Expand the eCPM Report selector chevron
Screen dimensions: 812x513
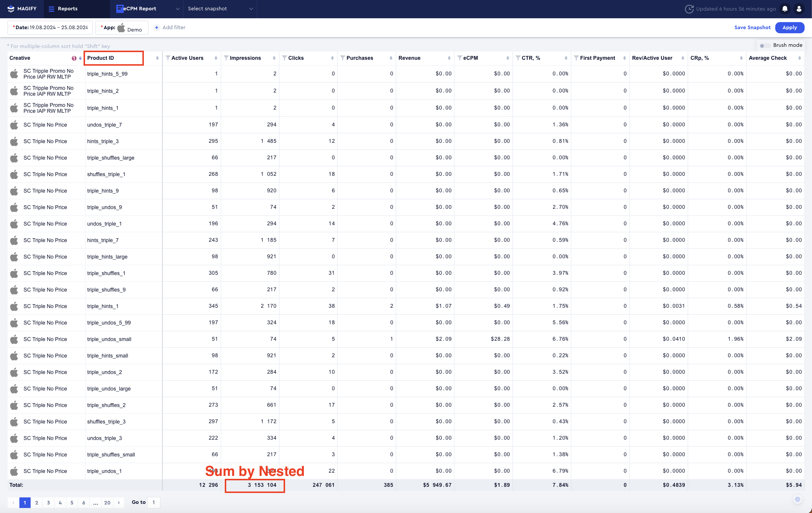point(177,9)
